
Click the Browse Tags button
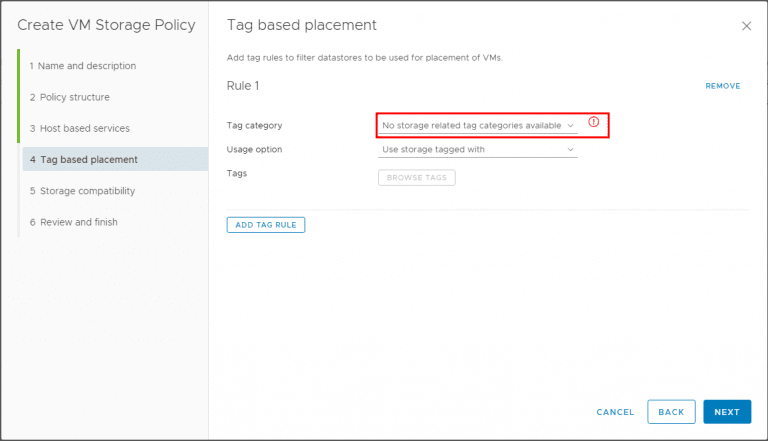pyautogui.click(x=416, y=177)
